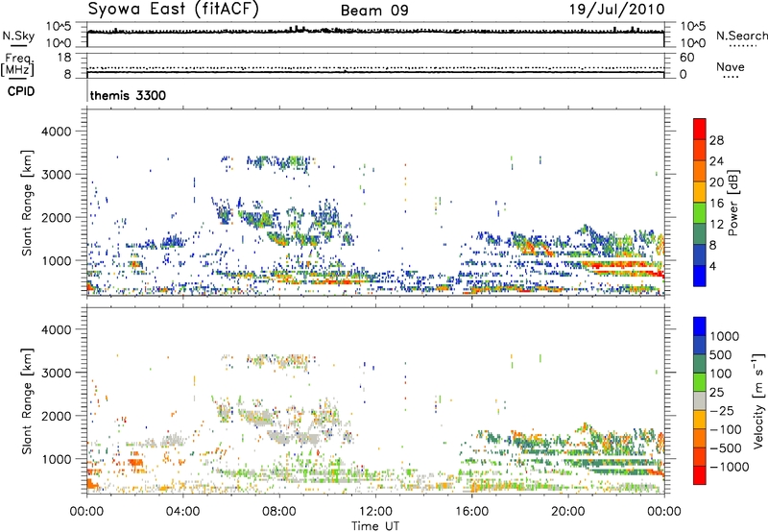
Task: Click the "-25" label on the Velocity colorbar
Action: [x=720, y=410]
